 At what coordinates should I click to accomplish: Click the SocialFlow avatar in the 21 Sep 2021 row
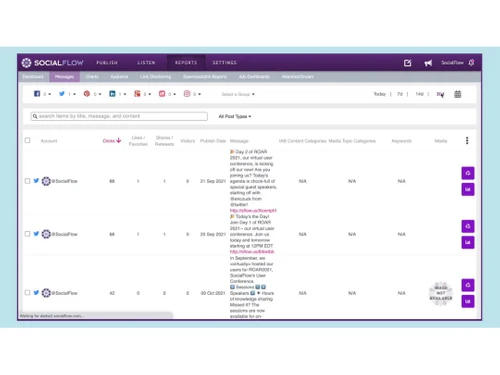(x=46, y=181)
